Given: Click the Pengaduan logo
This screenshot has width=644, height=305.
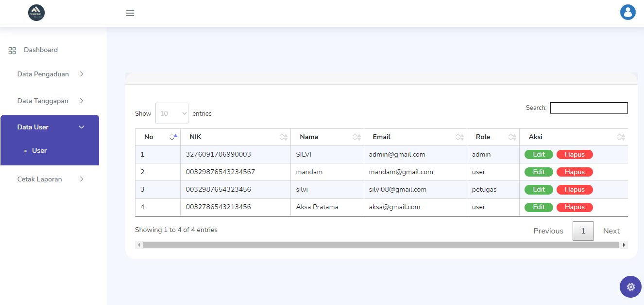Looking at the screenshot, I should (x=36, y=13).
